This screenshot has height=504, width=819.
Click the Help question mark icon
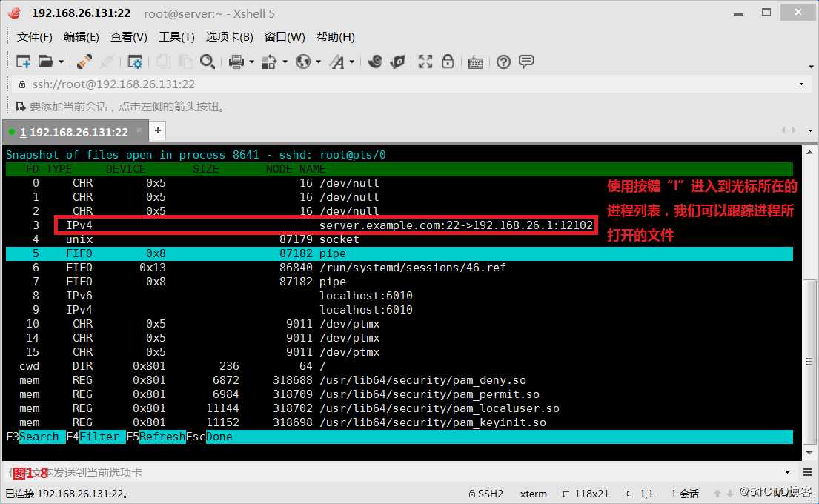click(503, 62)
